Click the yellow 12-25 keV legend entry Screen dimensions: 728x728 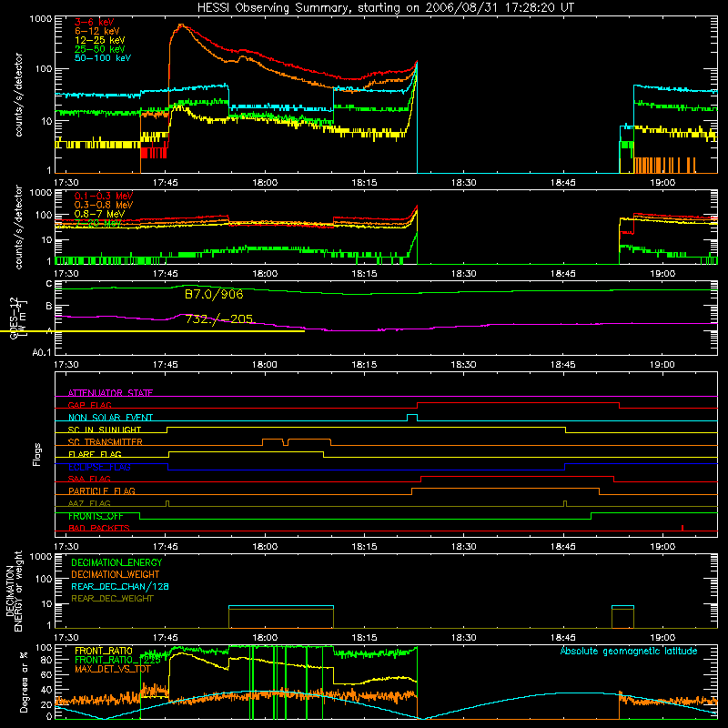click(x=99, y=40)
